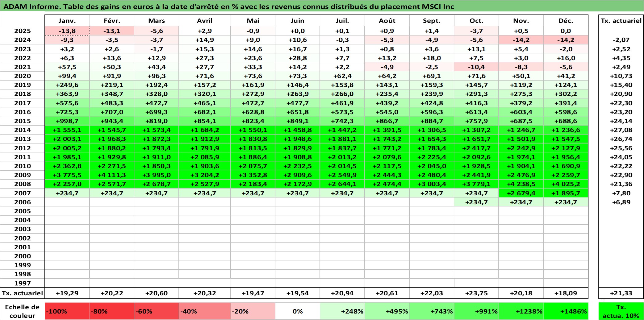
Task: Click the 'Echelle de couleur' label
Action: [x=22, y=311]
